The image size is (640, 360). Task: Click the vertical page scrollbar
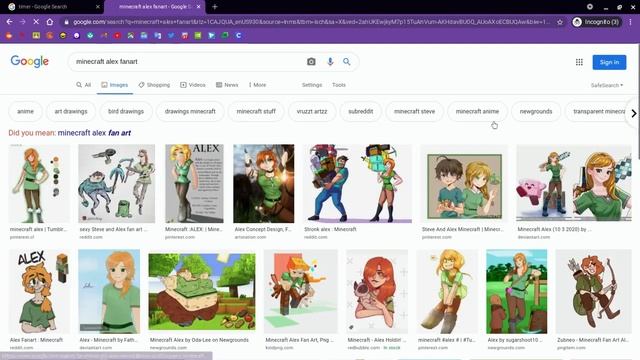pos(638,102)
